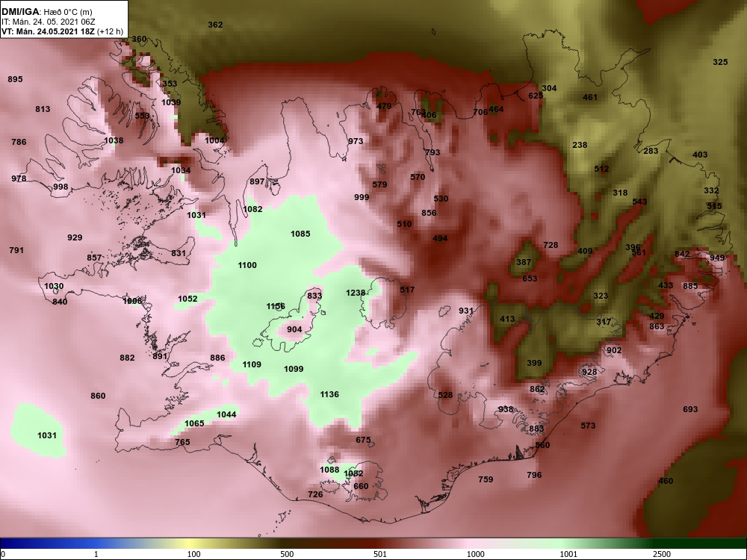The width and height of the screenshot is (747, 560).
Task: Click the 'VT: Mán. 24.05.2021 18Z (+12 h)' line
Action: (x=63, y=32)
